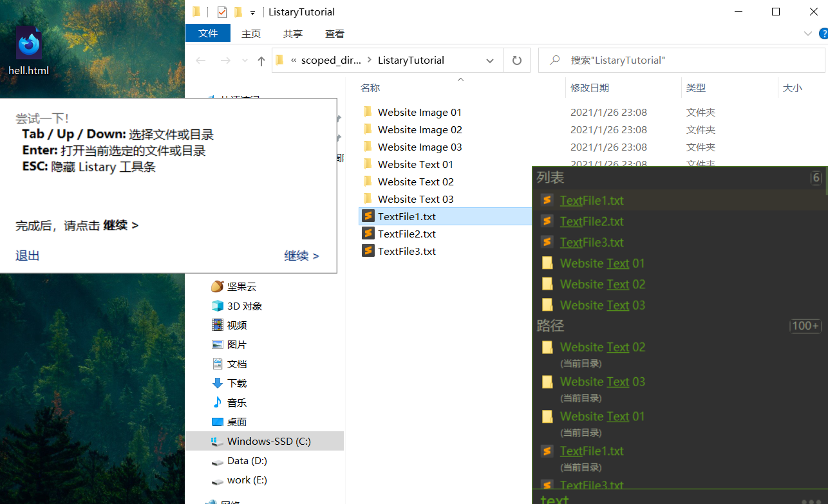Click the 3D 对象 cube icon in navigation pane
Image resolution: width=828 pixels, height=504 pixels.
[218, 306]
